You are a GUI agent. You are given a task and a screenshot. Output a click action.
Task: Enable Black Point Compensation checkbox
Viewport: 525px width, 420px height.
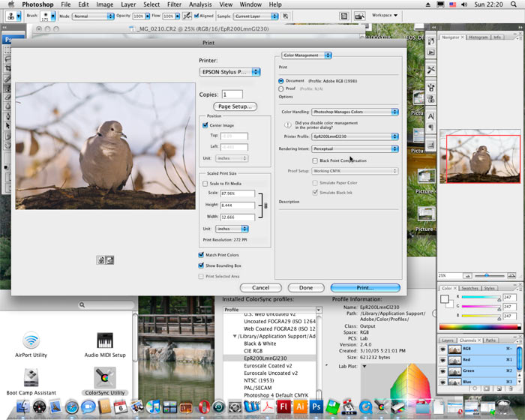tap(315, 160)
